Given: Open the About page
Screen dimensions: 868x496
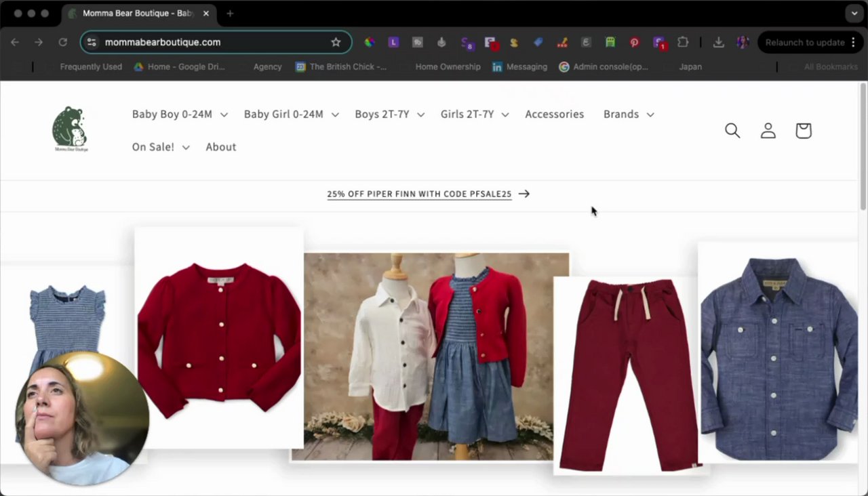Looking at the screenshot, I should coord(221,147).
